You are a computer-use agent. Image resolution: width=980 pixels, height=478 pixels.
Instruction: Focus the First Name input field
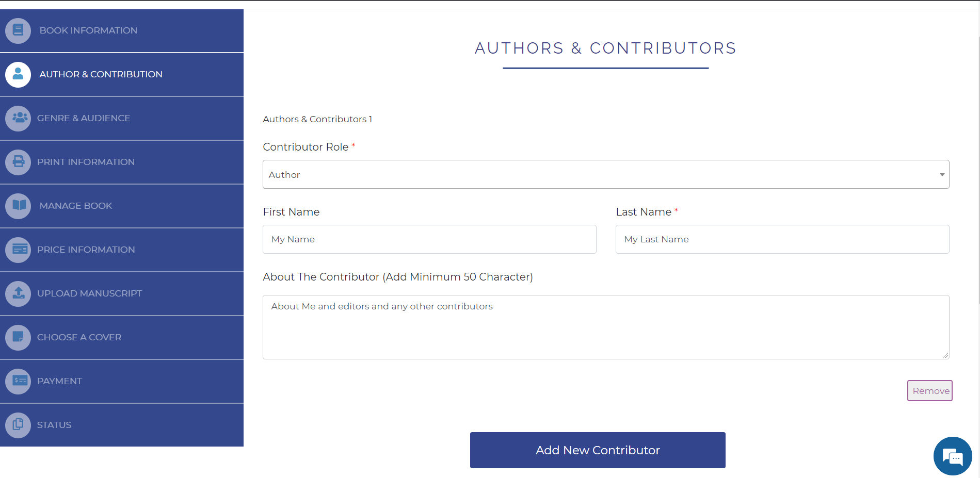[x=429, y=239]
